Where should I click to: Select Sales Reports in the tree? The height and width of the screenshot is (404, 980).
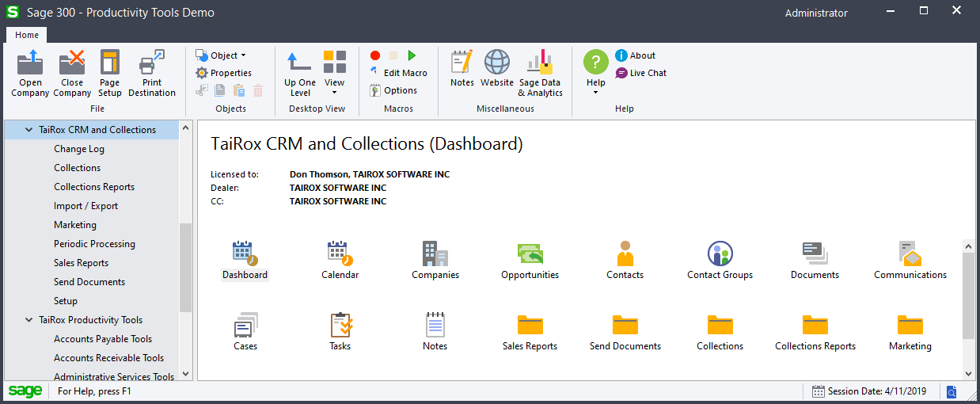[82, 263]
